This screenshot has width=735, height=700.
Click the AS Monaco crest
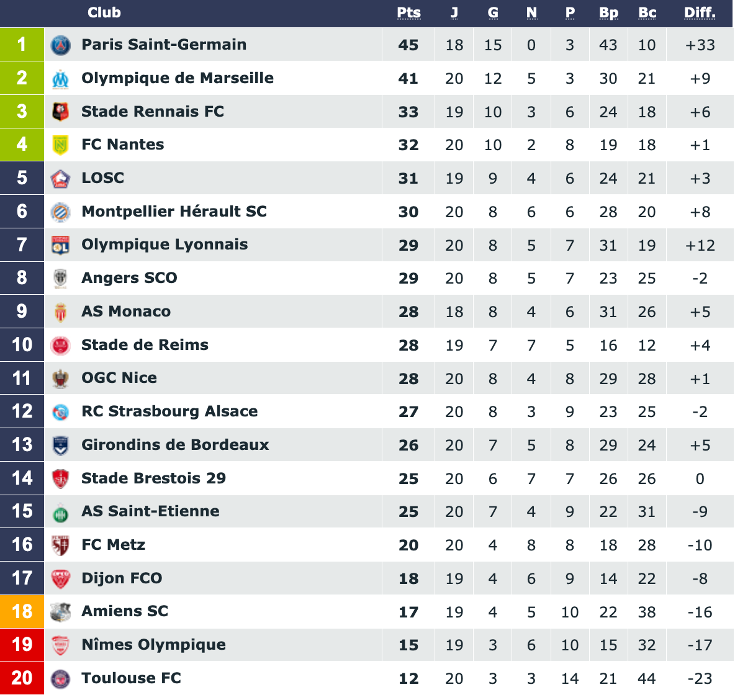point(60,312)
